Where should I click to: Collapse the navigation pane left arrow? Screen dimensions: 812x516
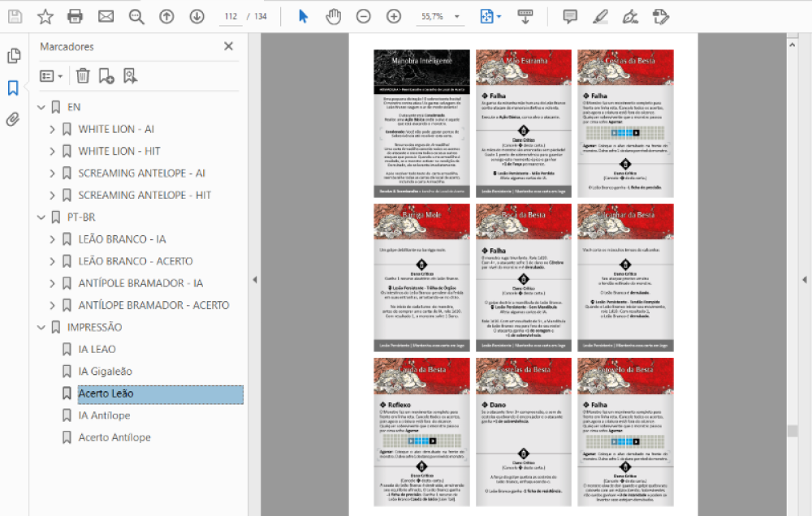(256, 279)
